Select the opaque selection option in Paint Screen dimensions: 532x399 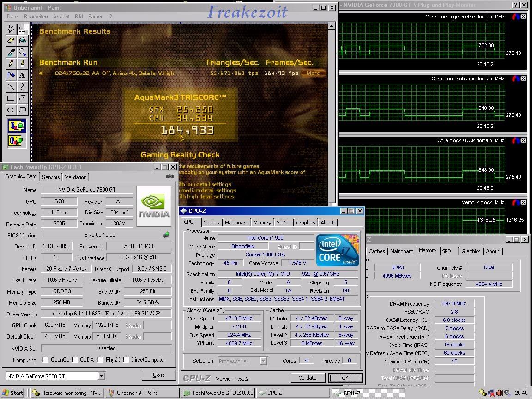(17, 126)
